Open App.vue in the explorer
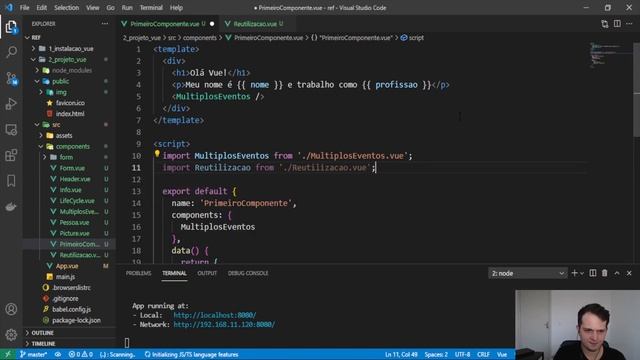 [x=67, y=266]
